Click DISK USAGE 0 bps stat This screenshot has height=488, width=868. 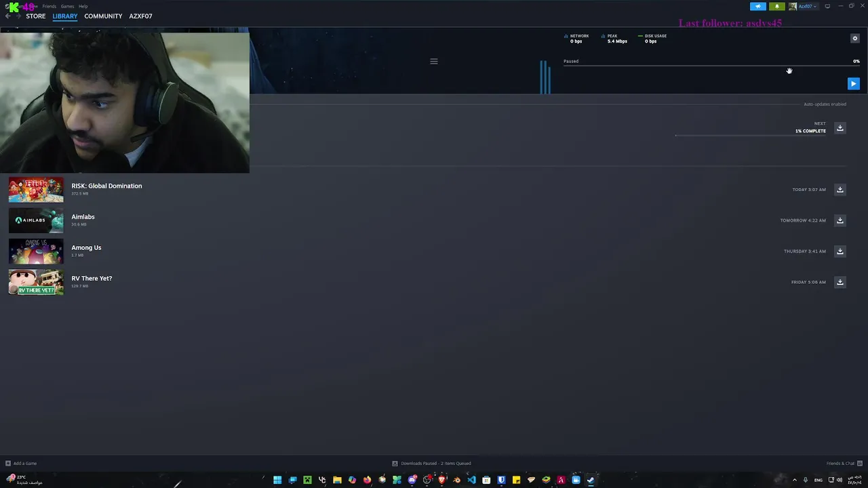(652, 39)
